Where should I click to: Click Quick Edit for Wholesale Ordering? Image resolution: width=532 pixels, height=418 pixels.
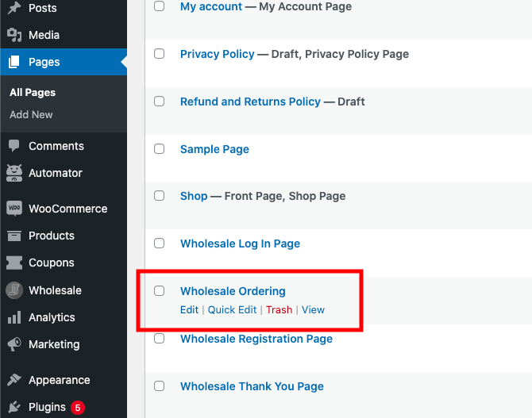pyautogui.click(x=232, y=309)
